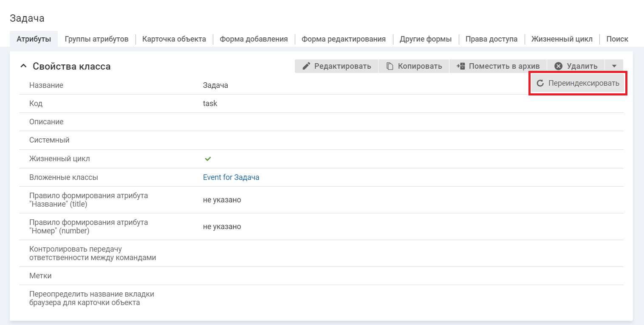Go to the Форма добавления tab
This screenshot has height=325, width=644.
pyautogui.click(x=254, y=39)
